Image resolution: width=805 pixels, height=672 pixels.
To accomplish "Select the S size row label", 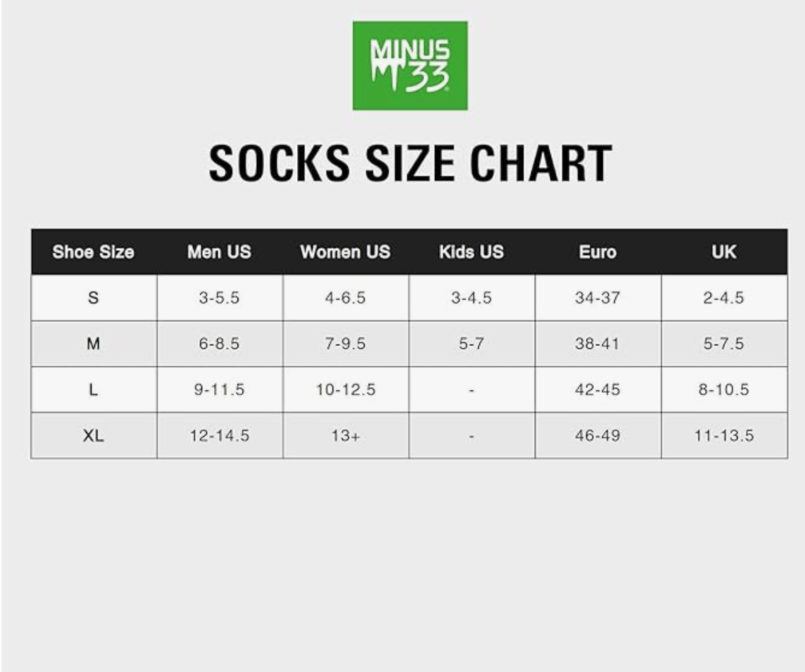I will click(94, 298).
